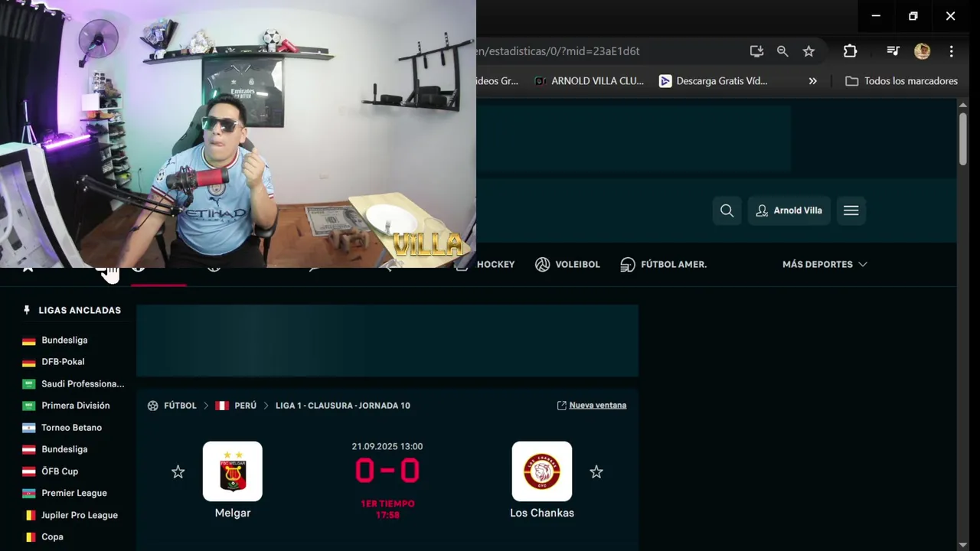Open the browser extensions puzzle icon
980x551 pixels.
(850, 51)
